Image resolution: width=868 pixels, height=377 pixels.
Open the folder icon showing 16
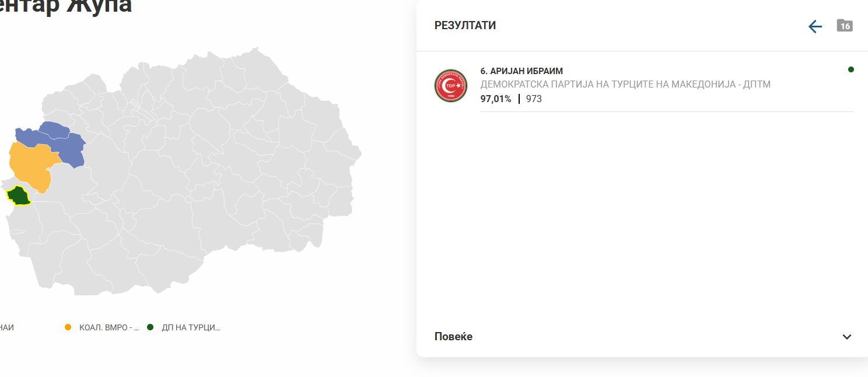point(844,26)
